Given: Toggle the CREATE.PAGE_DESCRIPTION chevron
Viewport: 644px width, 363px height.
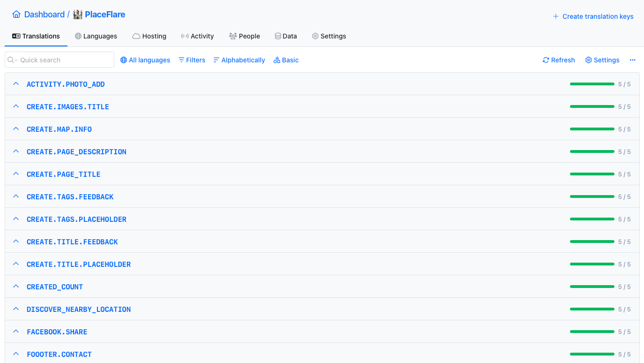Looking at the screenshot, I should pos(16,151).
